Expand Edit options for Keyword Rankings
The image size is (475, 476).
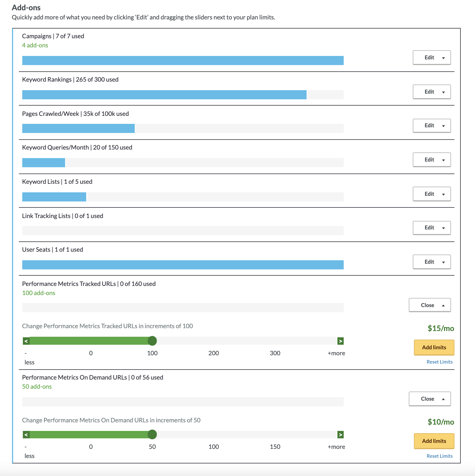tap(431, 92)
